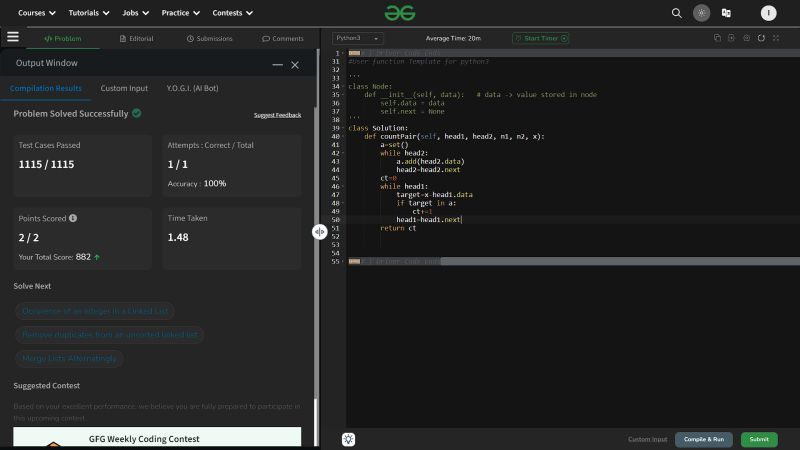The height and width of the screenshot is (450, 800).
Task: Switch to the Comments tab
Action: click(x=283, y=39)
